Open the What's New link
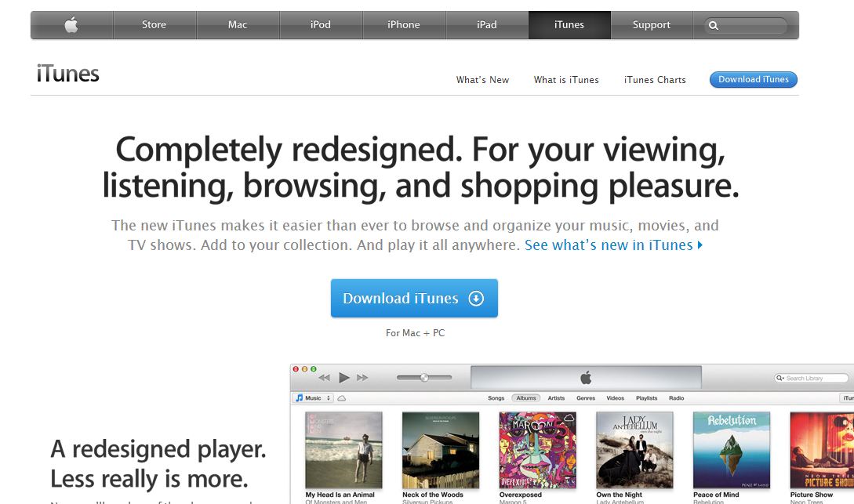The image size is (854, 504). click(482, 79)
